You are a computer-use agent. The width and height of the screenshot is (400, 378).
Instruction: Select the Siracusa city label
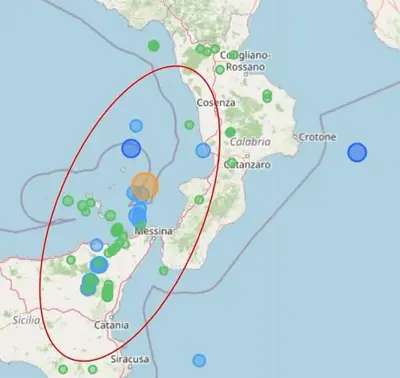click(x=130, y=359)
